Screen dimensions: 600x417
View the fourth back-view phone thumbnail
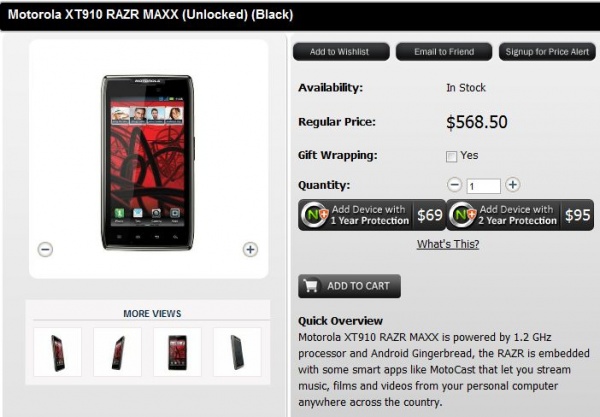coord(237,352)
